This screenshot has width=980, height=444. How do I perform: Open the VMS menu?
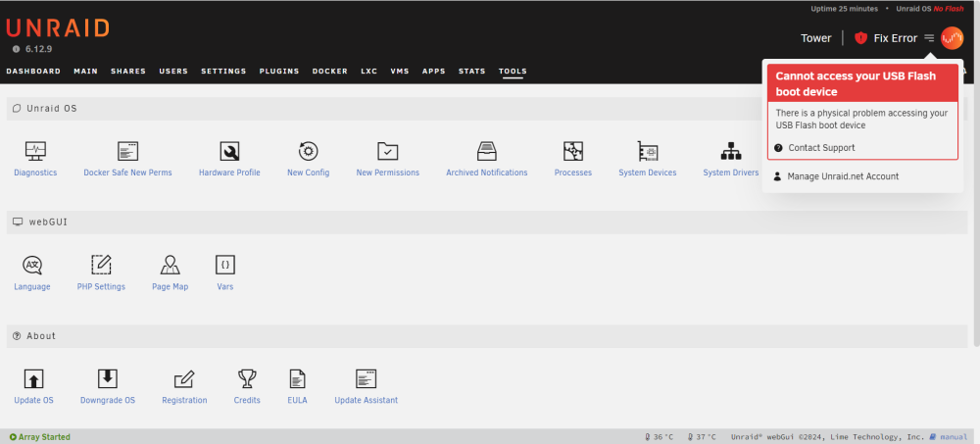point(400,72)
